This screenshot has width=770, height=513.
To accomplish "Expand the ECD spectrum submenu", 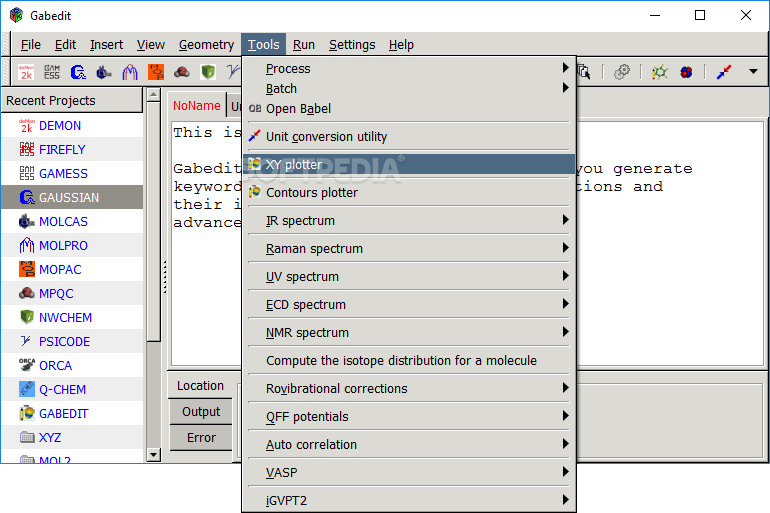I will 409,304.
